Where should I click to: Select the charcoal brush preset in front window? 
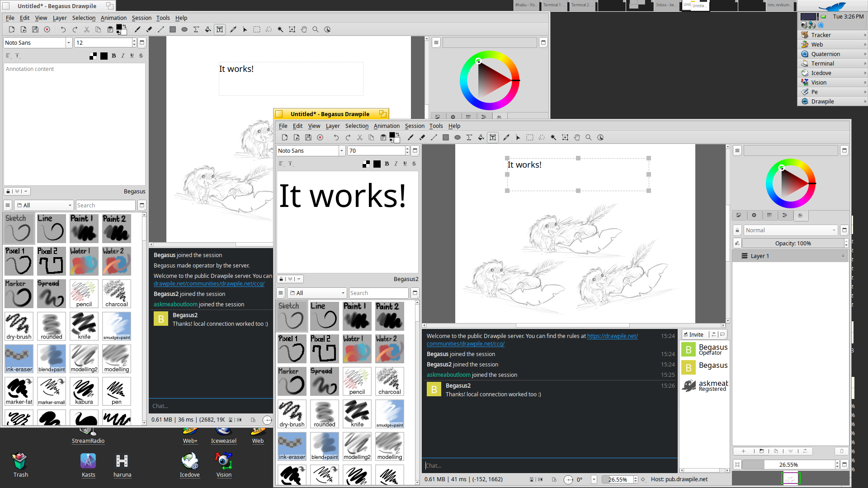coord(389,381)
